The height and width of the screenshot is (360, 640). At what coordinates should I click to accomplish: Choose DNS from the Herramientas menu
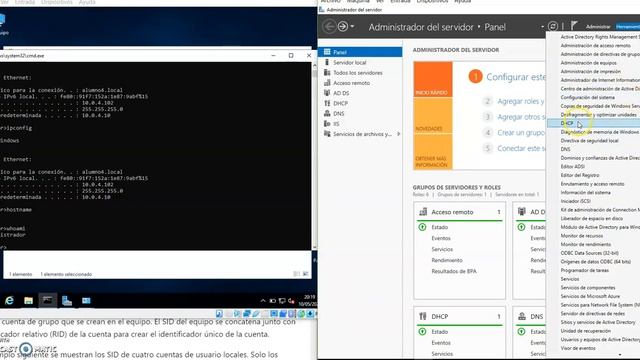point(593,149)
